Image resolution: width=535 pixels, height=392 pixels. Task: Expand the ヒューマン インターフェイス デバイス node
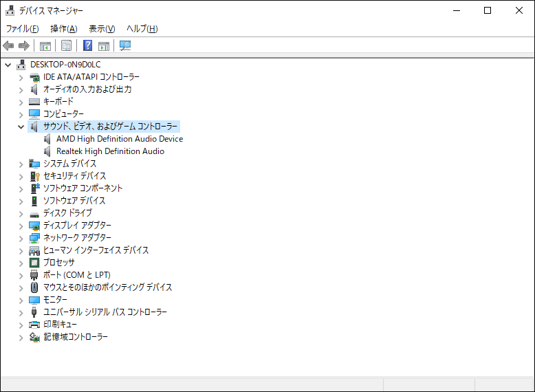tap(21, 251)
